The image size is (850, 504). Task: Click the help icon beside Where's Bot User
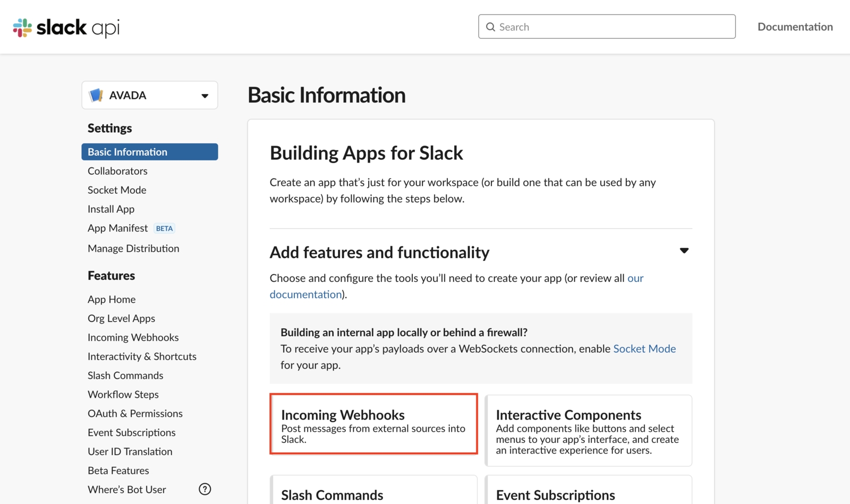point(205,489)
